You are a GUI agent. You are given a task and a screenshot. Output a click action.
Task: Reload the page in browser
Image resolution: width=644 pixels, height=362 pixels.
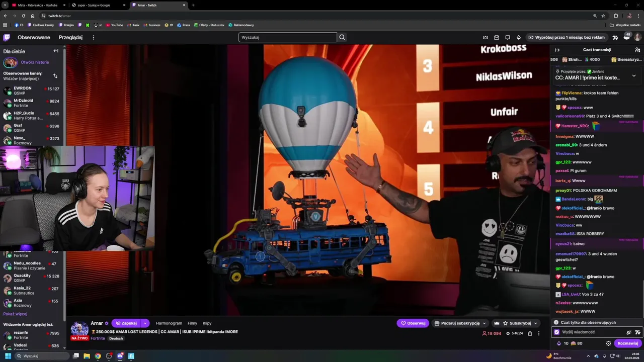pyautogui.click(x=23, y=16)
